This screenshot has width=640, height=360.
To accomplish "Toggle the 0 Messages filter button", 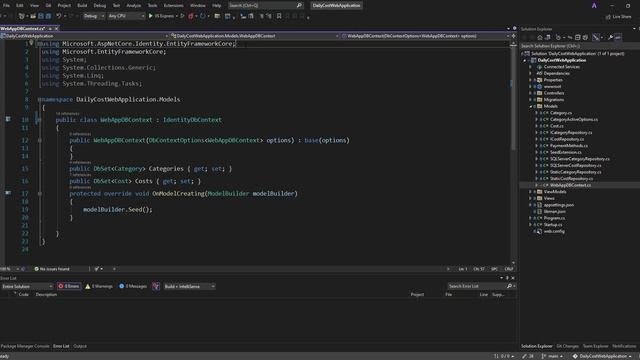I will (x=133, y=286).
